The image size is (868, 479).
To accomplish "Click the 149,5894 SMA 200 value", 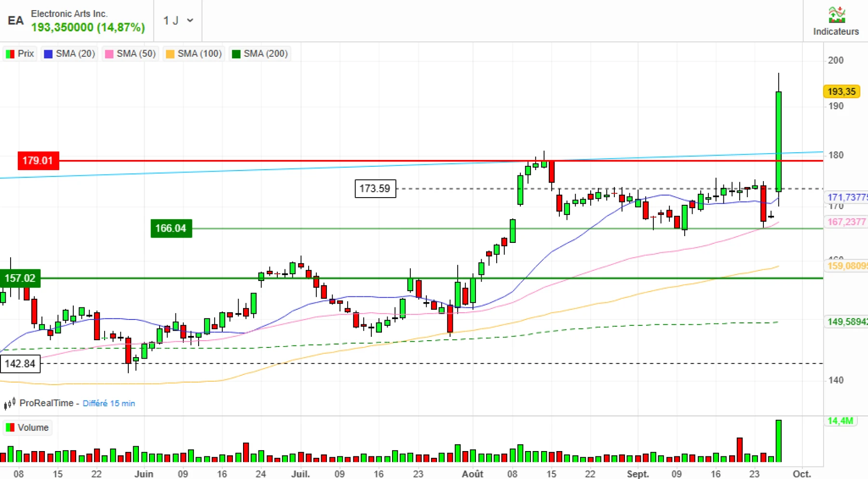I will pos(847,321).
